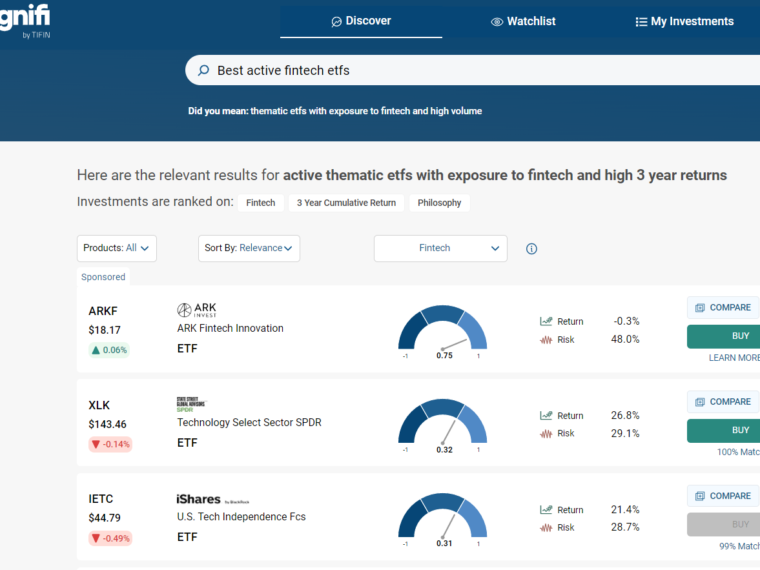Click the greyed Buy button for IETC
This screenshot has height=570, width=760.
pyautogui.click(x=724, y=524)
